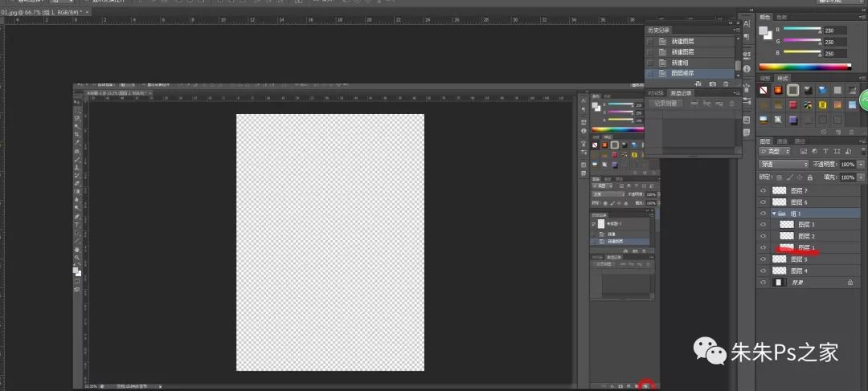Switch to the 色板 tab
868x391 pixels.
click(x=782, y=17)
